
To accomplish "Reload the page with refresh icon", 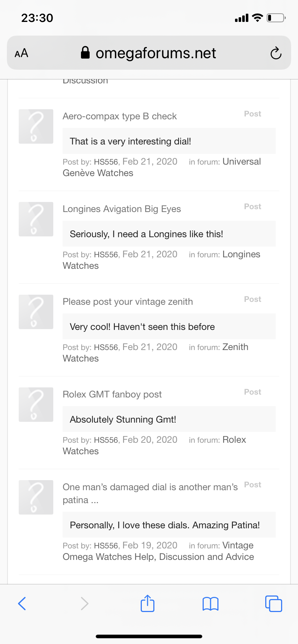I will pyautogui.click(x=276, y=53).
